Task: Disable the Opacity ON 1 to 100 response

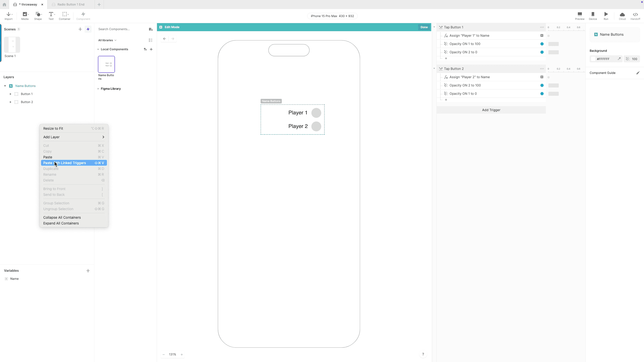Action: pos(542,44)
